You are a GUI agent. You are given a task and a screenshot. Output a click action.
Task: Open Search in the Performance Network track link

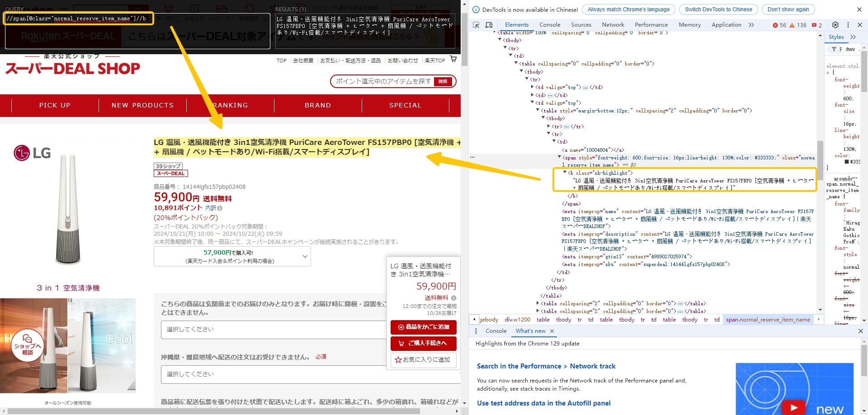[546, 366]
